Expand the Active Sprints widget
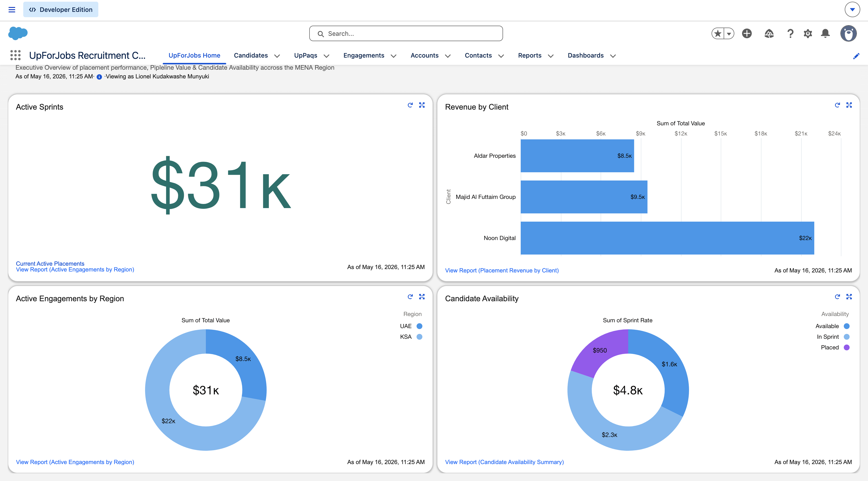The height and width of the screenshot is (481, 868). (x=422, y=105)
